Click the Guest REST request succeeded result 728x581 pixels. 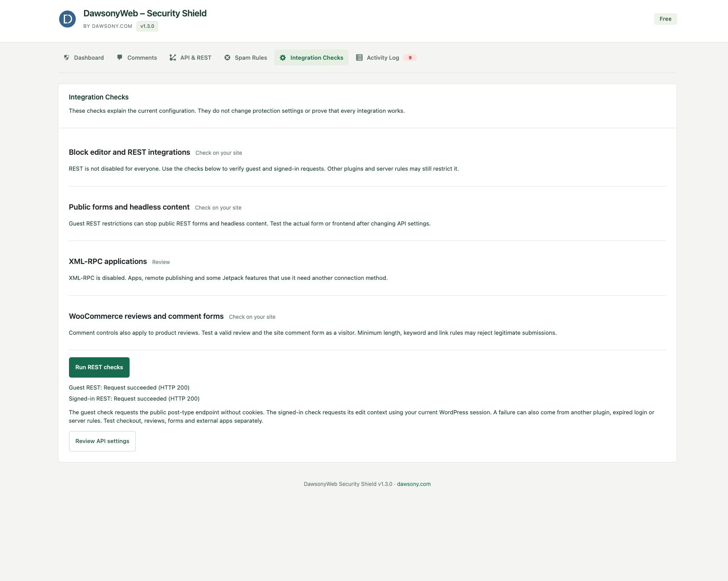point(129,388)
